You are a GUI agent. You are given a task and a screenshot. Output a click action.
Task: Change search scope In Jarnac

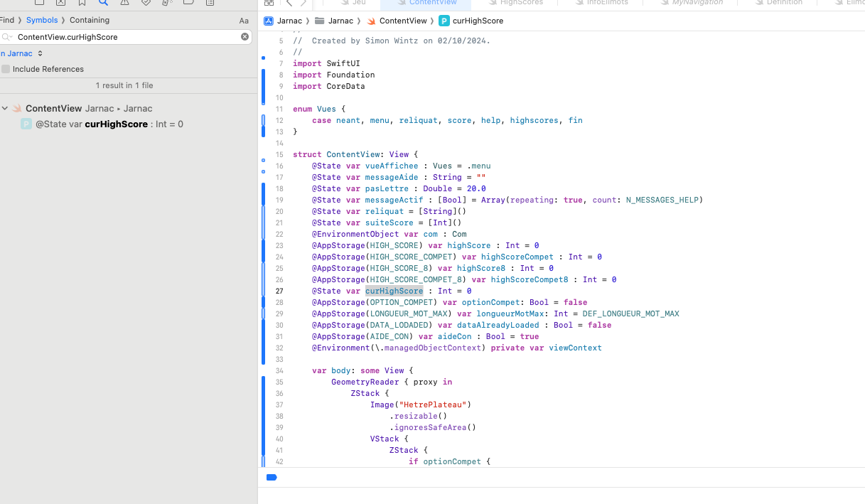[x=22, y=53]
